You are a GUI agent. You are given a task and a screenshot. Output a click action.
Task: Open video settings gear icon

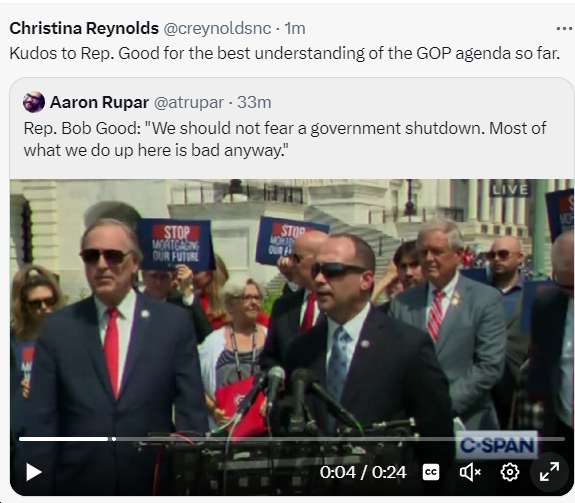pyautogui.click(x=510, y=472)
